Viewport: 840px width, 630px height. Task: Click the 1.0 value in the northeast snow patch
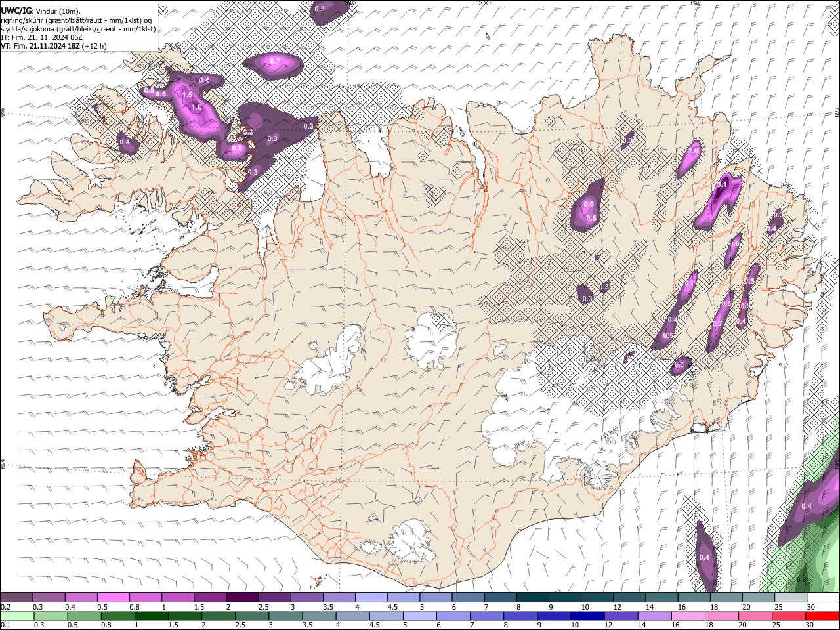693,151
